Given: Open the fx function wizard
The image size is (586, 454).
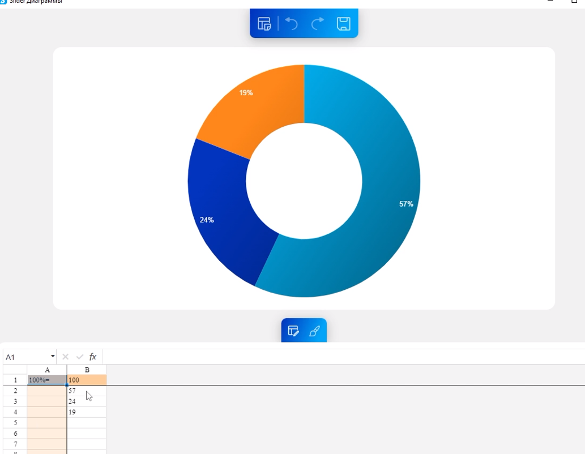Looking at the screenshot, I should click(93, 357).
